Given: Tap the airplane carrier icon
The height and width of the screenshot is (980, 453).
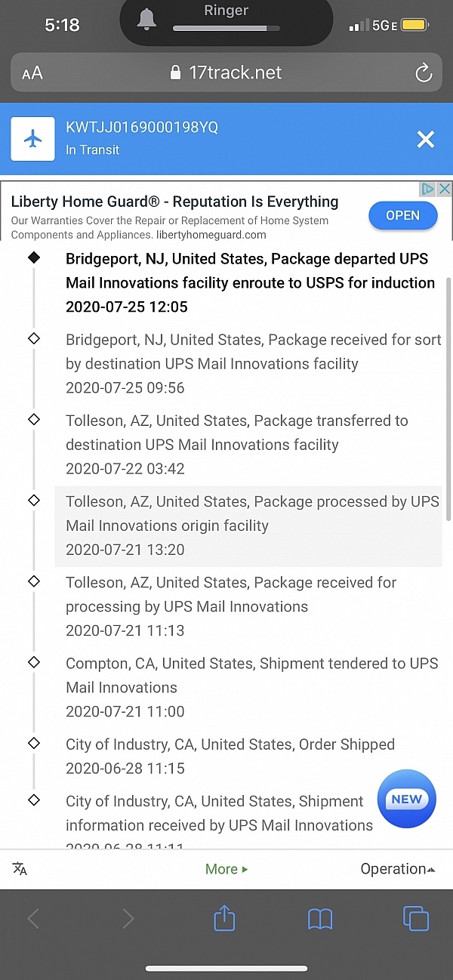Looking at the screenshot, I should (32, 139).
